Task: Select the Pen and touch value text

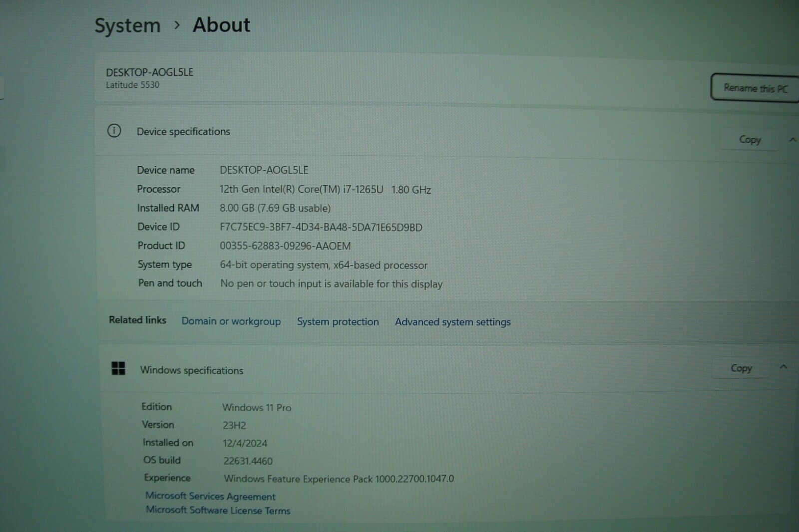Action: (x=331, y=283)
